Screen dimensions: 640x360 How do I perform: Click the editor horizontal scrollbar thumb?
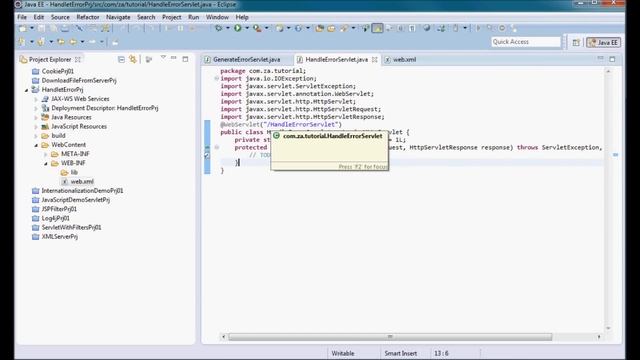390,337
